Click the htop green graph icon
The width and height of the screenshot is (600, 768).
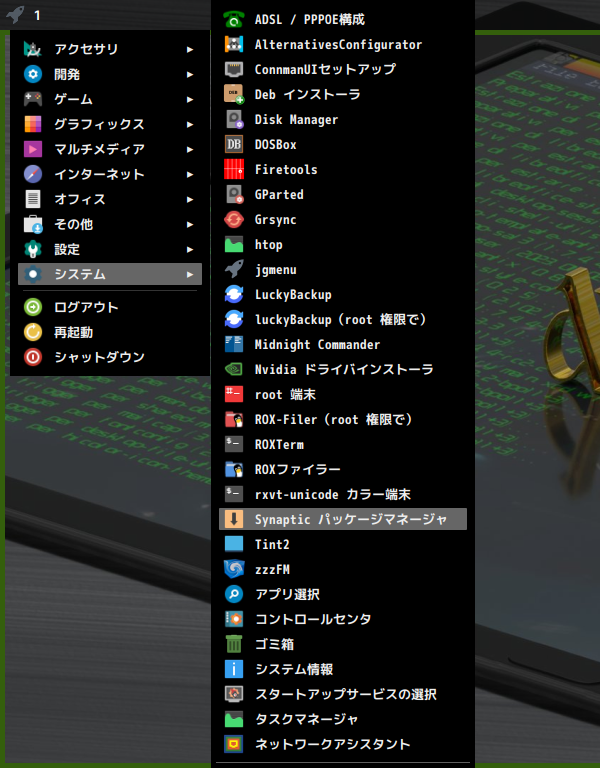point(234,244)
